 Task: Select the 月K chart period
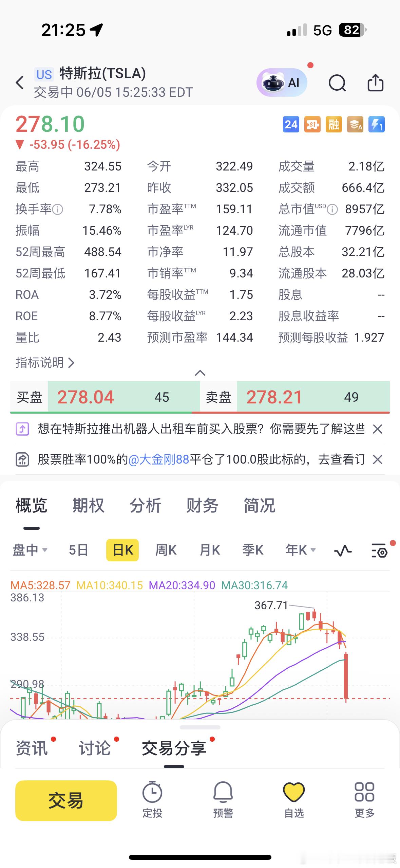point(210,550)
